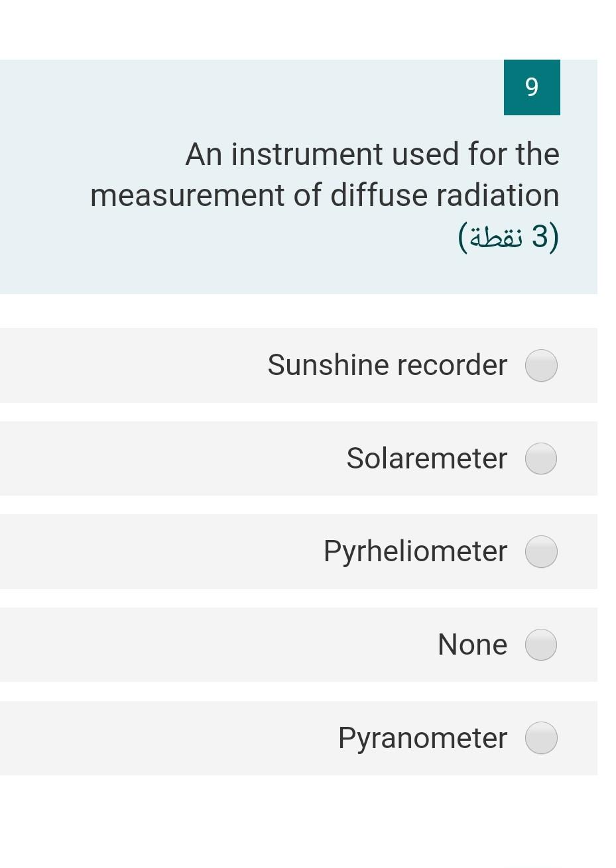Click the Sunshine recorder answer label
616x868 pixels.
pos(387,365)
